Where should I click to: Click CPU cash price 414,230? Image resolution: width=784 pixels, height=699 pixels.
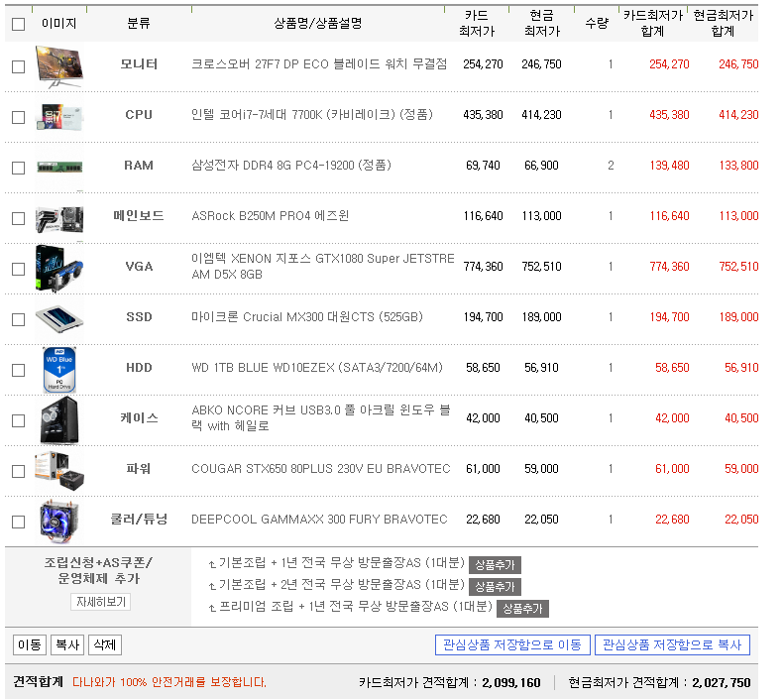[541, 115]
